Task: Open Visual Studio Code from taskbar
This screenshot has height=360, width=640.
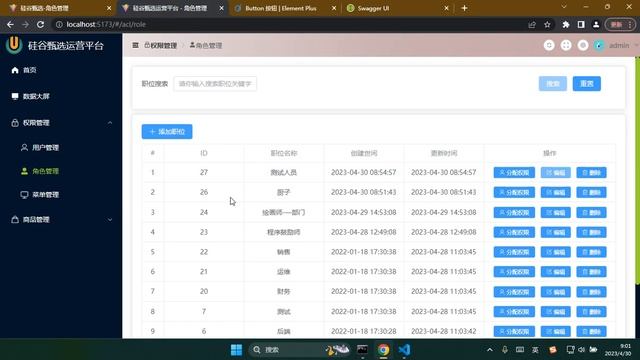Action: click(404, 350)
